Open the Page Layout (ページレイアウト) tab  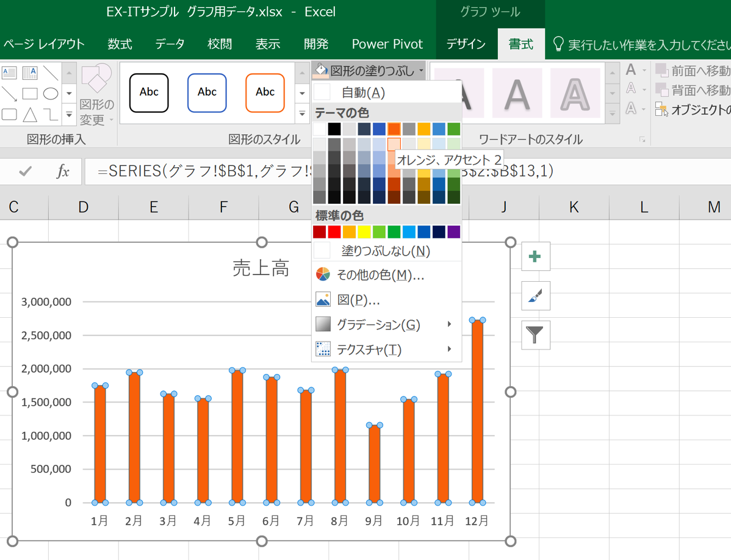coord(44,45)
